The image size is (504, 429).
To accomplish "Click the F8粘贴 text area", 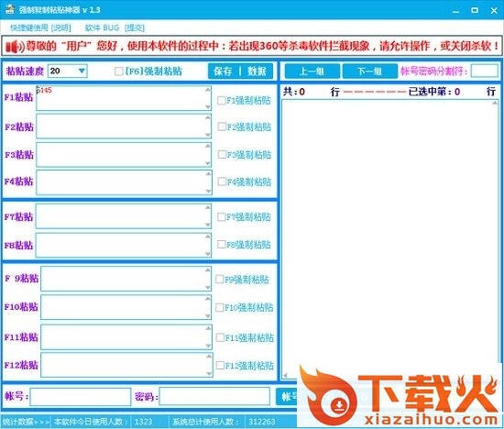I will (124, 245).
